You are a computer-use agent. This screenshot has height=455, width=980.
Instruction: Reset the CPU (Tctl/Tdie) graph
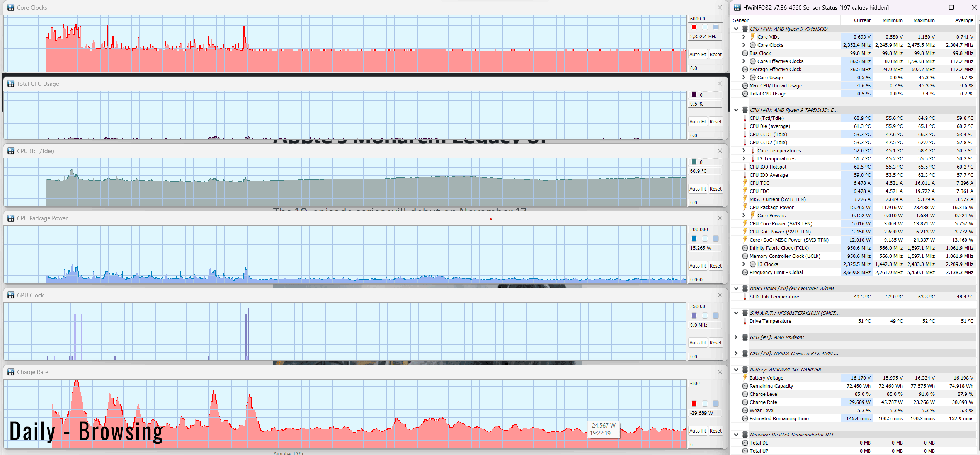tap(715, 189)
